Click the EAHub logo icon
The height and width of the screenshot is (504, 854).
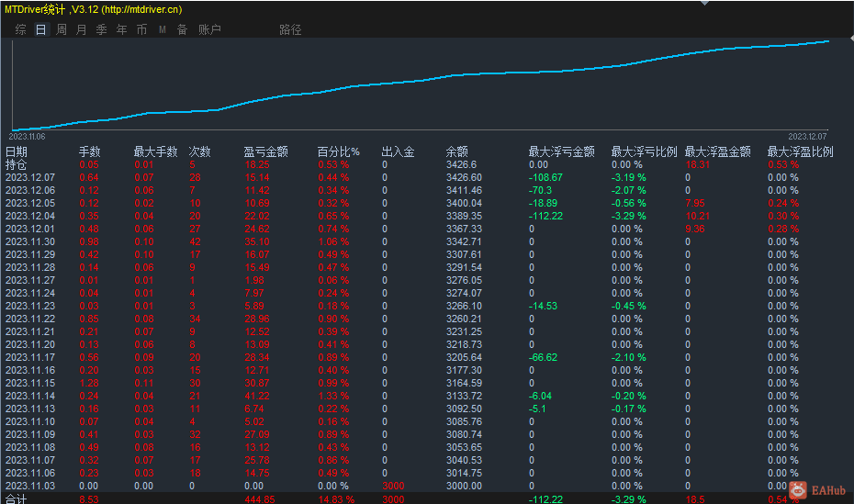pyautogui.click(x=800, y=492)
